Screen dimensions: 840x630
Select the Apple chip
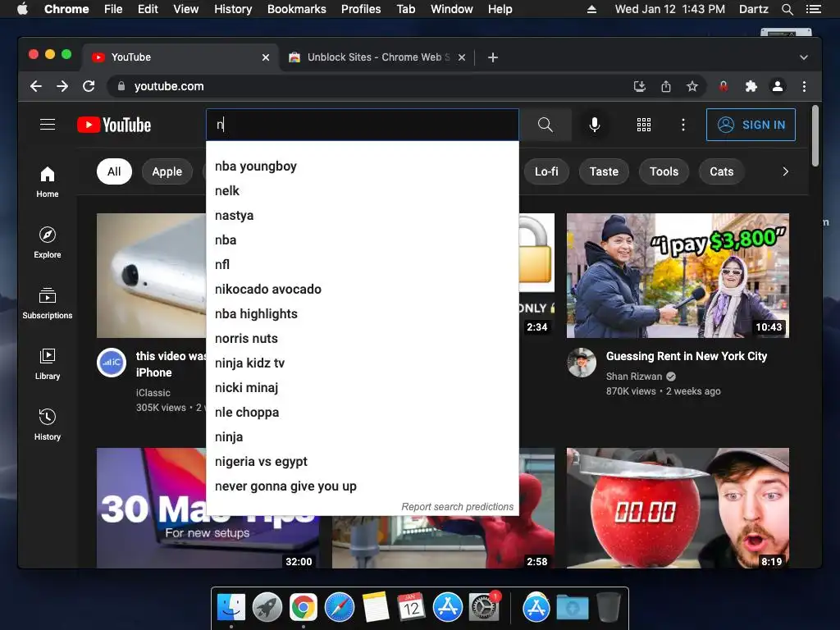[167, 171]
